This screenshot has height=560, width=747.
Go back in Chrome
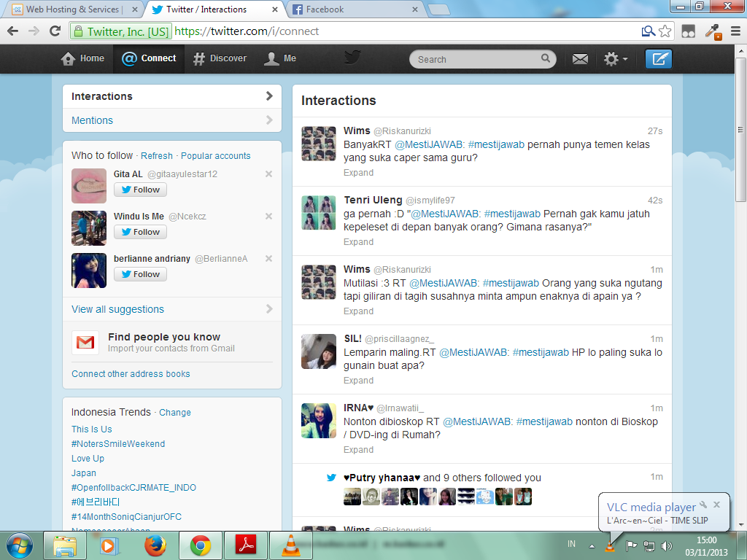click(x=13, y=31)
